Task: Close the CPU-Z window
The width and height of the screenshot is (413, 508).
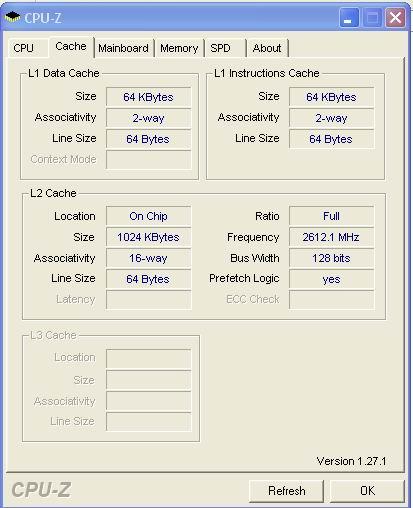Action: [x=395, y=17]
